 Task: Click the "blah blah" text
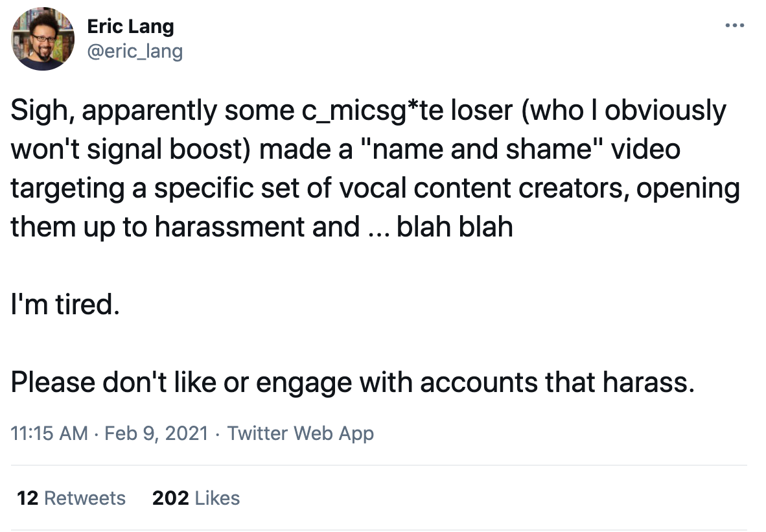click(x=455, y=227)
